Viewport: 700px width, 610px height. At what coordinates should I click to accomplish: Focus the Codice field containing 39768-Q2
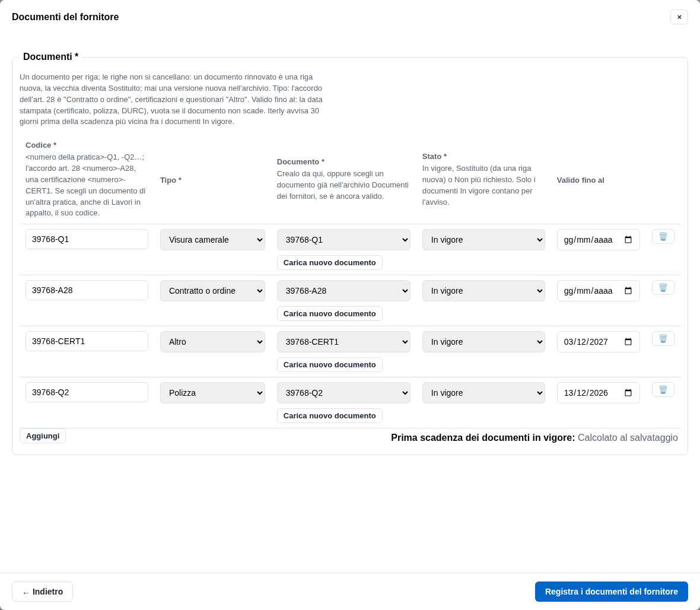point(87,392)
